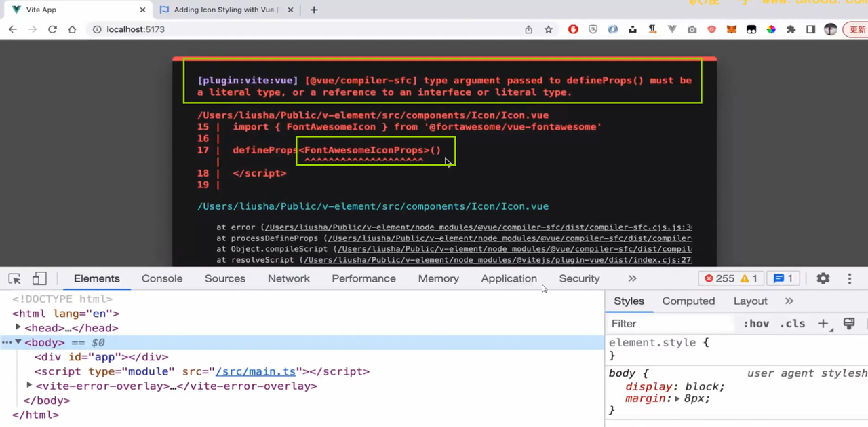Open the Security panel
Viewport: 868px width, 427px height.
579,278
